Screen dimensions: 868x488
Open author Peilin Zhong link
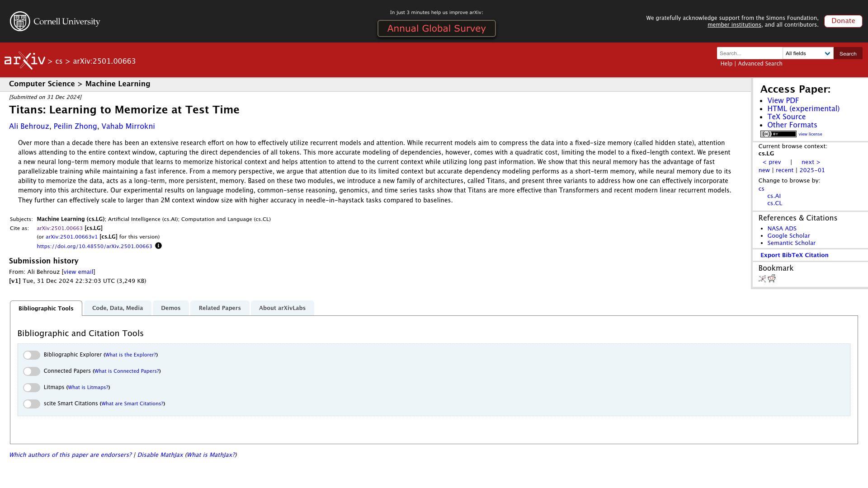coord(75,127)
